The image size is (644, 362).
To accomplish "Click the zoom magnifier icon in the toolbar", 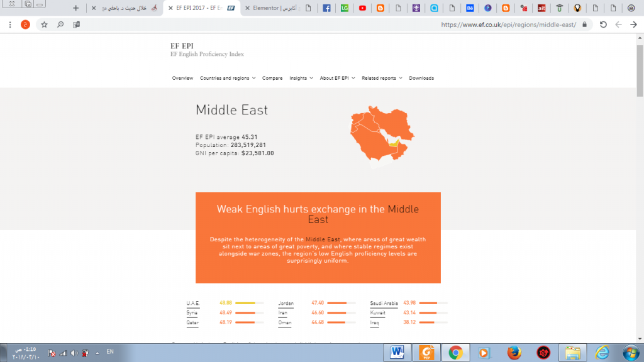I will 60,25.
